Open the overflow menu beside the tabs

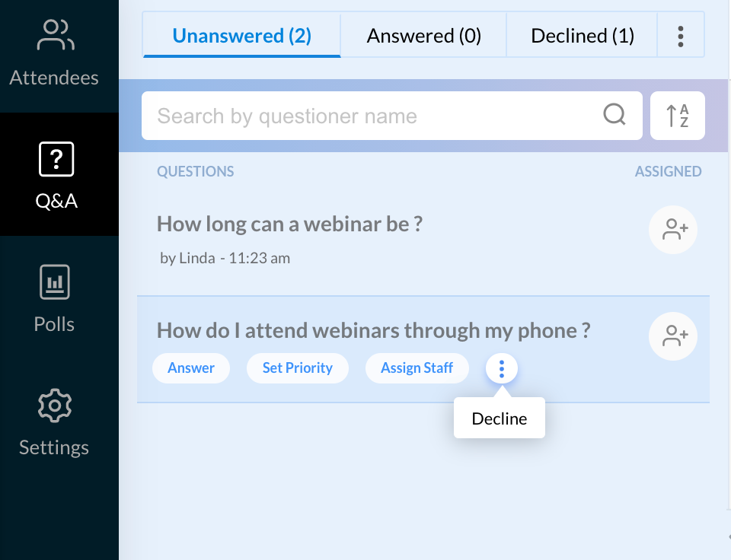tap(681, 35)
